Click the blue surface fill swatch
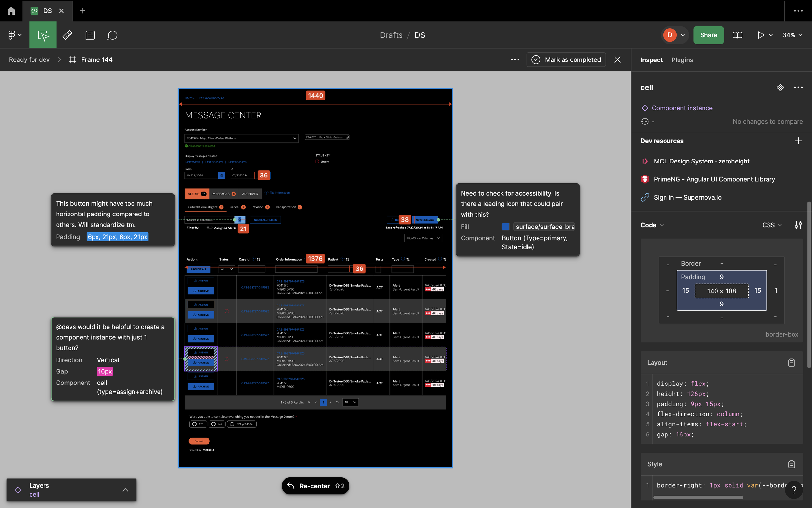Image resolution: width=812 pixels, height=508 pixels. (505, 227)
